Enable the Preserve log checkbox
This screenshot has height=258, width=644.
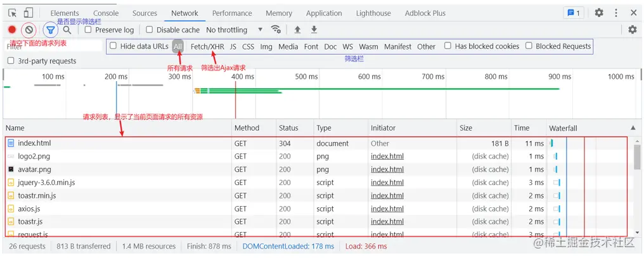(88, 30)
